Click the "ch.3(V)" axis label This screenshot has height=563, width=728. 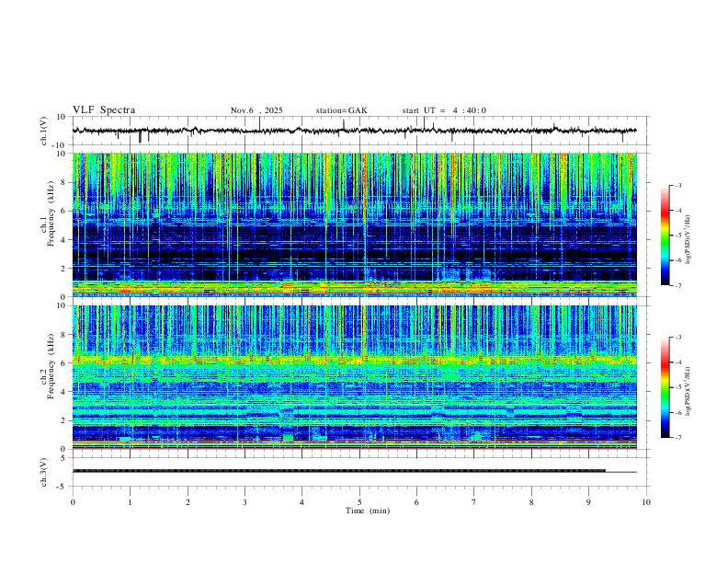44,472
